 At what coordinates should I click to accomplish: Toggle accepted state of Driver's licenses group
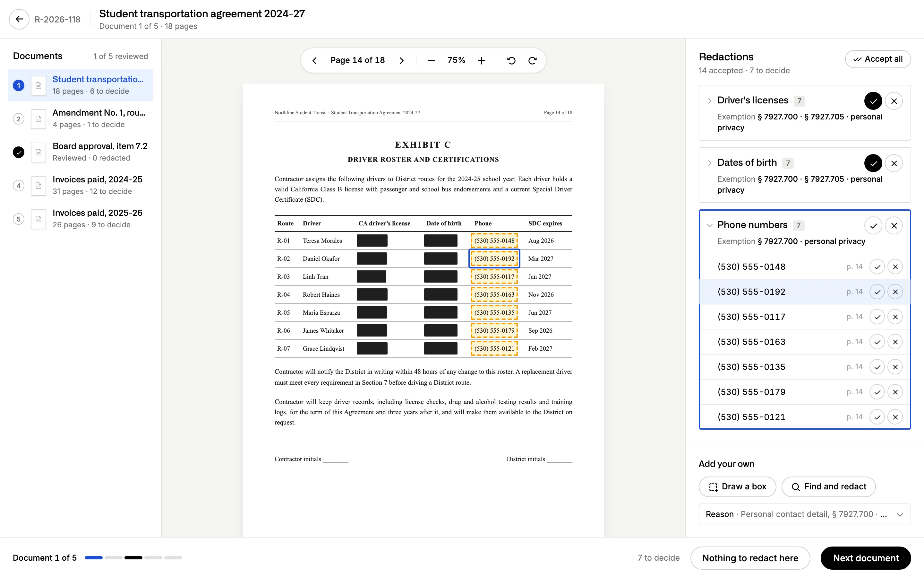(x=873, y=101)
